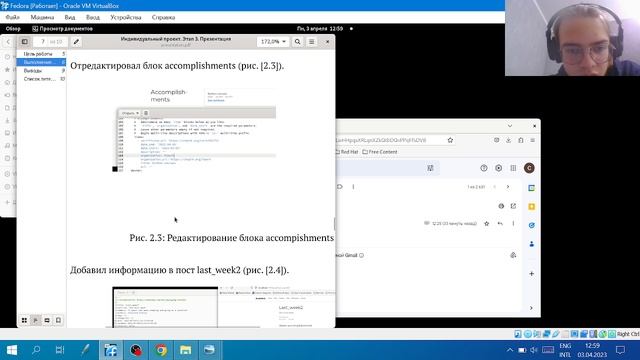Open Firefox Pocket save icon
The width and height of the screenshot is (640, 360).
[496, 140]
